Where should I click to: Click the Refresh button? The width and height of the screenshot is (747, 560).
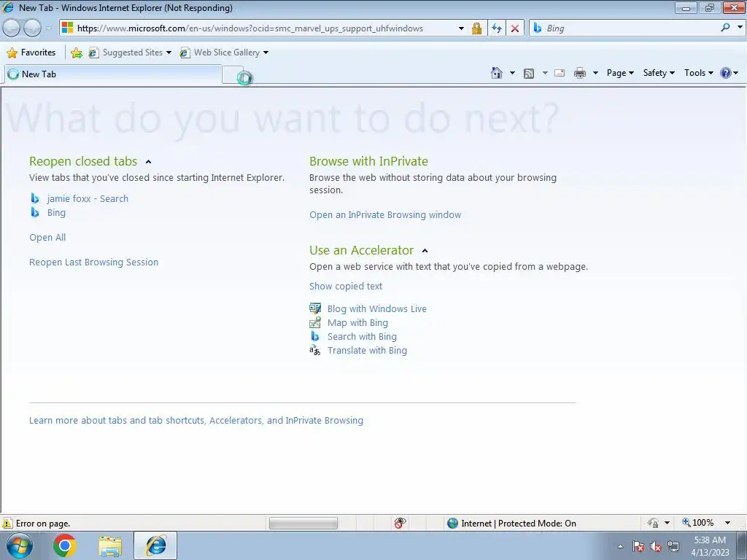(x=496, y=28)
